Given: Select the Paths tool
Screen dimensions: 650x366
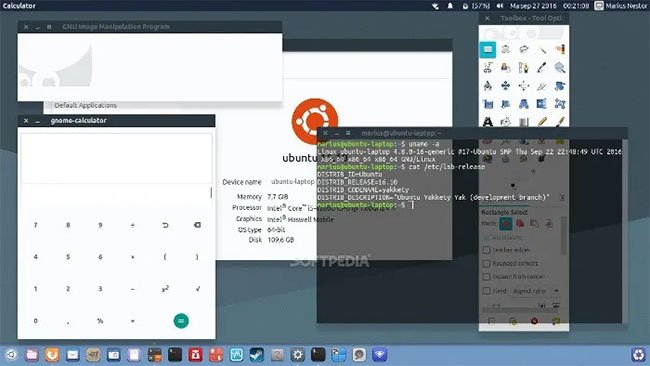Looking at the screenshot, I should (x=524, y=68).
